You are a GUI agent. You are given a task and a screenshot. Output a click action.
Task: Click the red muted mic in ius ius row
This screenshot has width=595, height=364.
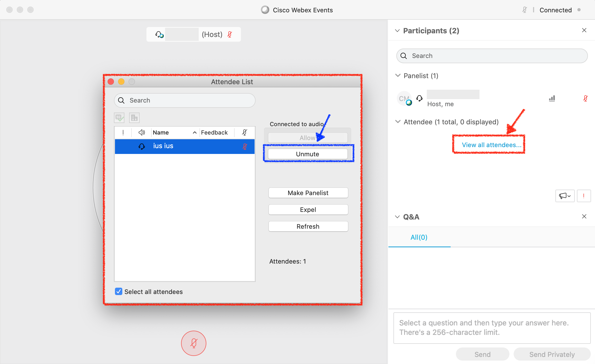pyautogui.click(x=245, y=146)
